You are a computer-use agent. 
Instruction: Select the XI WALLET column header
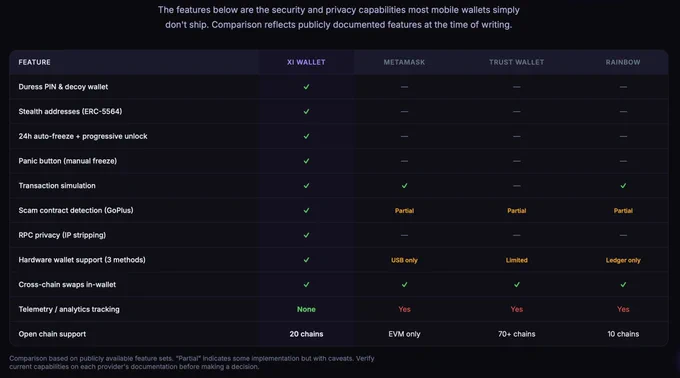(306, 62)
